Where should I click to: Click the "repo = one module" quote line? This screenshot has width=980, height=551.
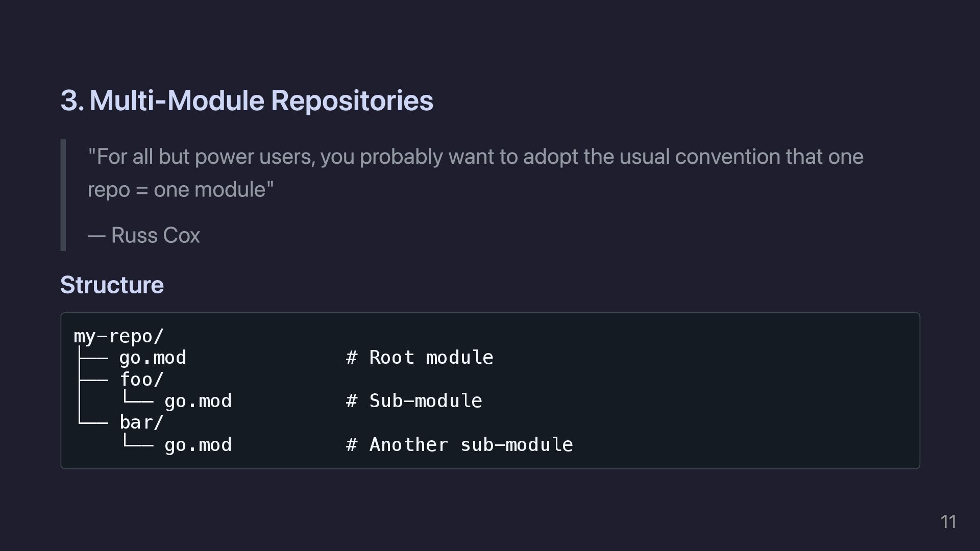(181, 190)
